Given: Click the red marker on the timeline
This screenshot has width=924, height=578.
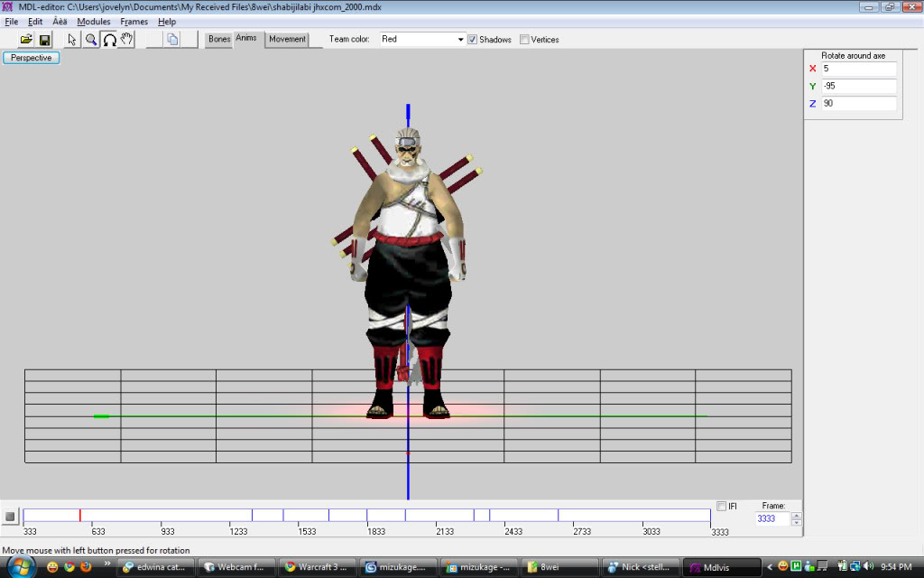Looking at the screenshot, I should 80,515.
